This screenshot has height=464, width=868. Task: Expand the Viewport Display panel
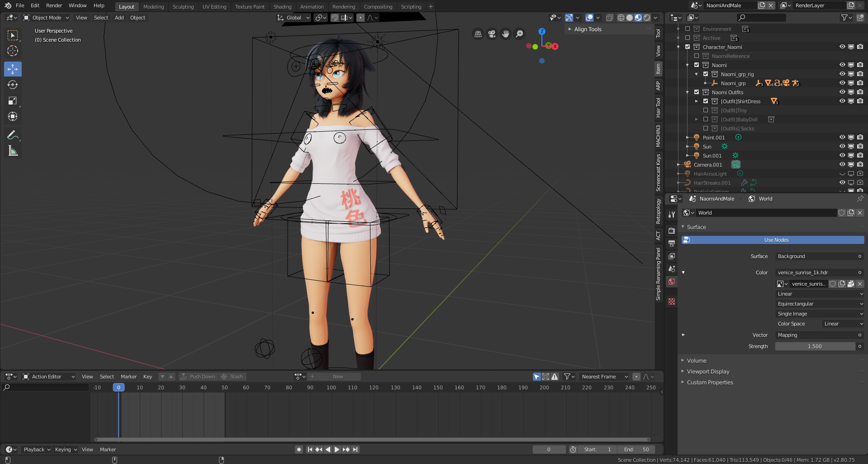[708, 372]
